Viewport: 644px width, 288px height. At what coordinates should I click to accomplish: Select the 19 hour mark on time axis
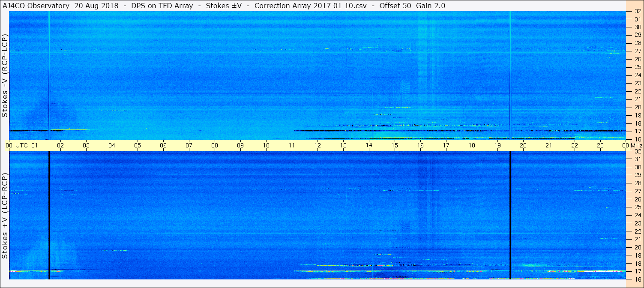click(x=497, y=145)
